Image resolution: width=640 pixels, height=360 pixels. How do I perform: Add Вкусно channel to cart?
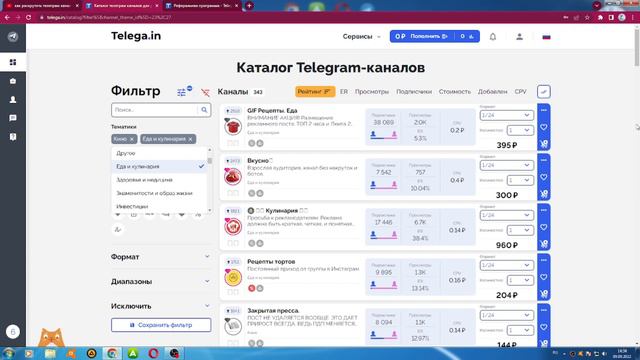tap(544, 194)
